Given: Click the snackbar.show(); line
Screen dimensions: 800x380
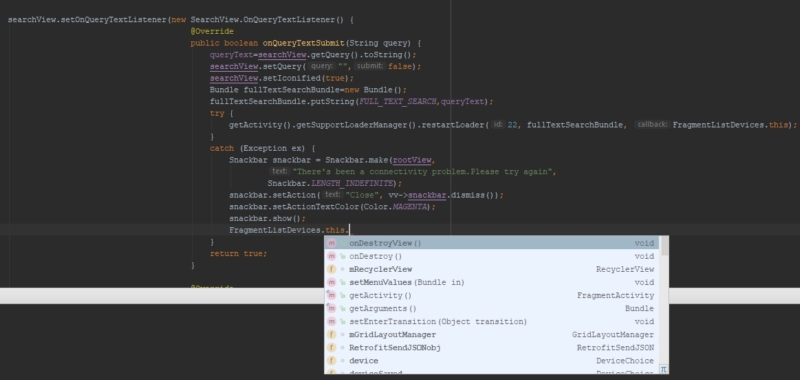Looking at the screenshot, I should click(267, 219).
